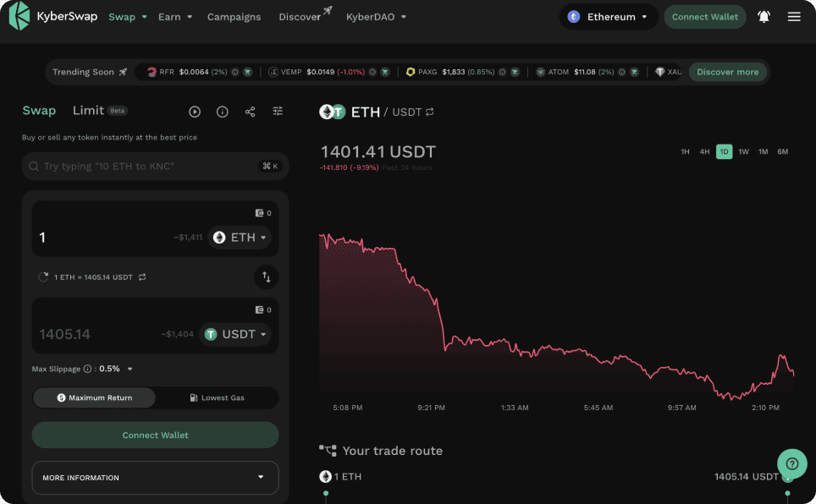The width and height of the screenshot is (816, 504).
Task: Set chart timeframe to 1W
Action: (744, 152)
